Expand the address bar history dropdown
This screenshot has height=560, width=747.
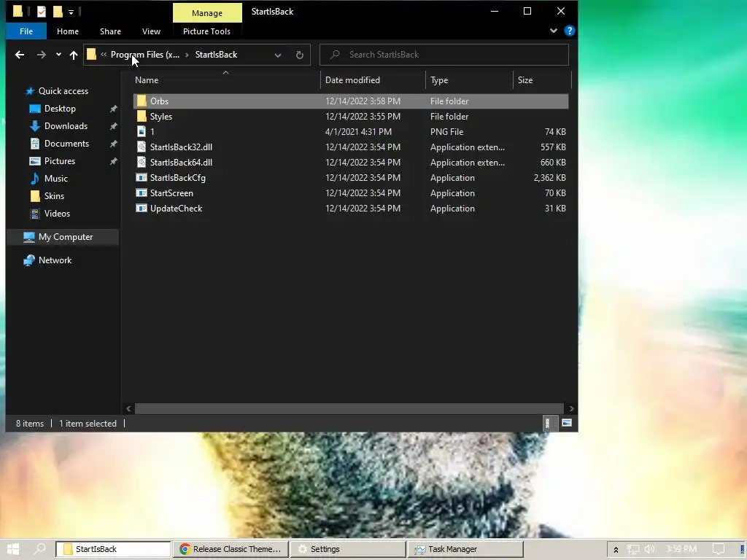[x=278, y=55]
